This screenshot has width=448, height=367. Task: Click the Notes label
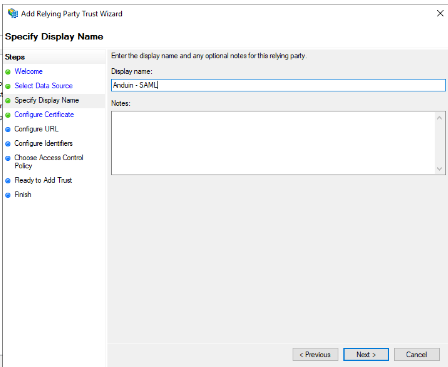[121, 103]
